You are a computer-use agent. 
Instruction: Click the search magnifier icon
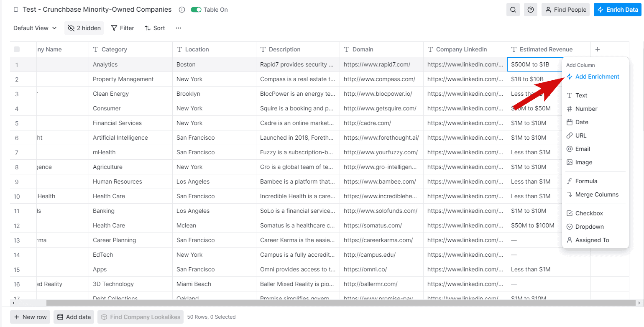[513, 10]
